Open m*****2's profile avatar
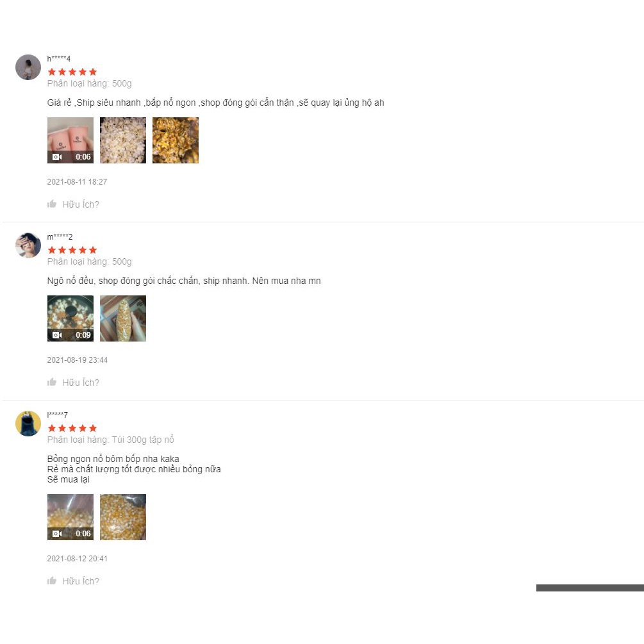This screenshot has height=644, width=644. 28,245
